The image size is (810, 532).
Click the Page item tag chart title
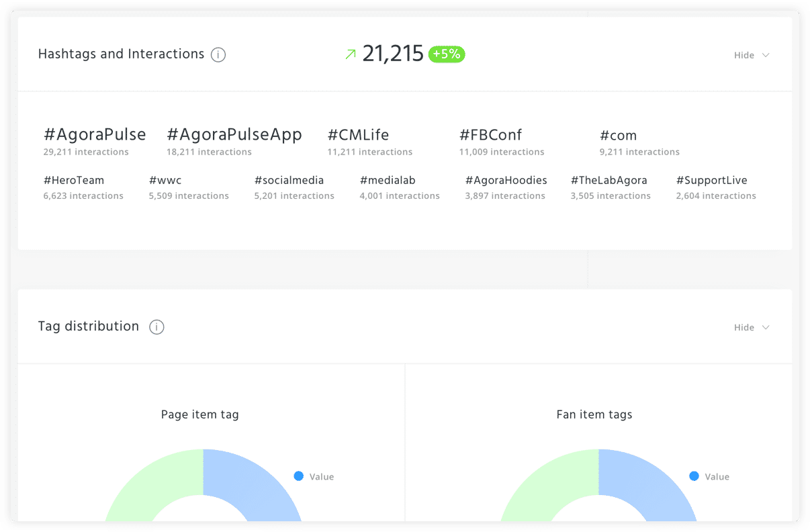click(x=199, y=414)
